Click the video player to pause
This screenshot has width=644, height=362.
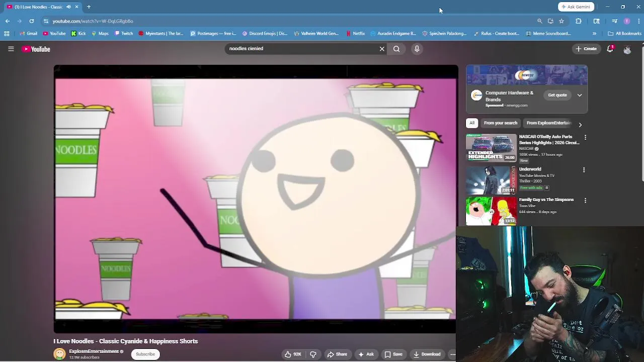256,199
